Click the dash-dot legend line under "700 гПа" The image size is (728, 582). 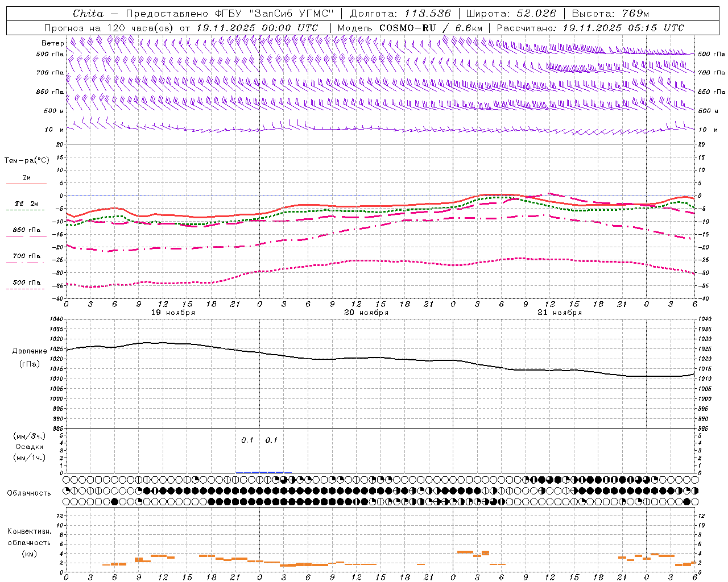[26, 263]
